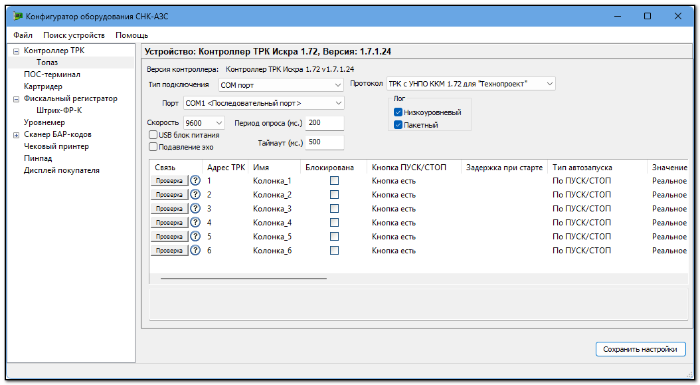The image size is (700, 385).
Task: Select Чековый принтер in the device tree
Action: (x=56, y=146)
